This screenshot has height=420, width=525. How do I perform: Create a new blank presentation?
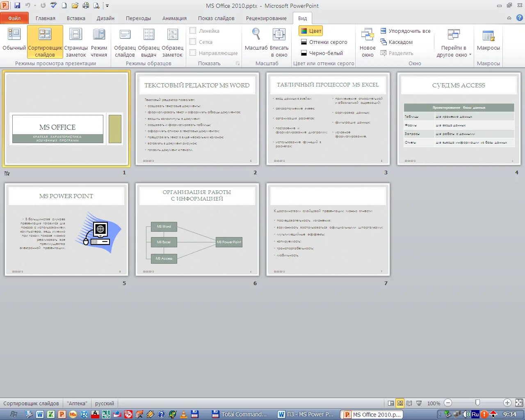64,5
